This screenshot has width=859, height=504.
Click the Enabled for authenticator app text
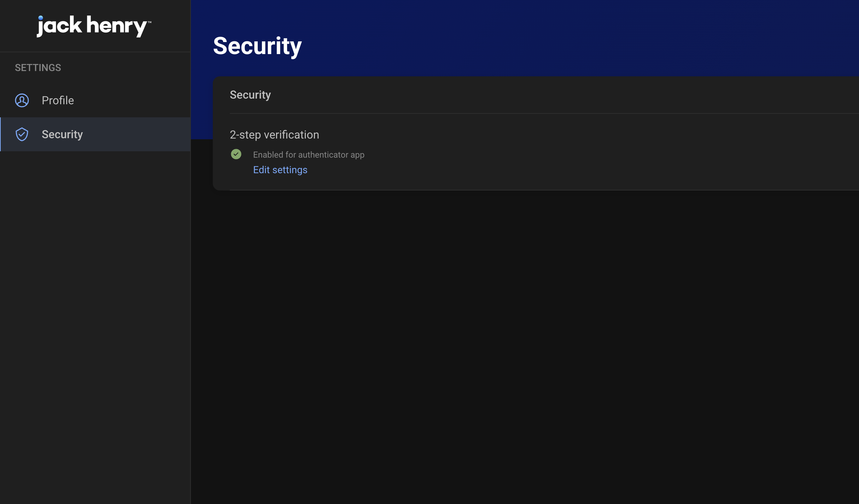tap(308, 154)
